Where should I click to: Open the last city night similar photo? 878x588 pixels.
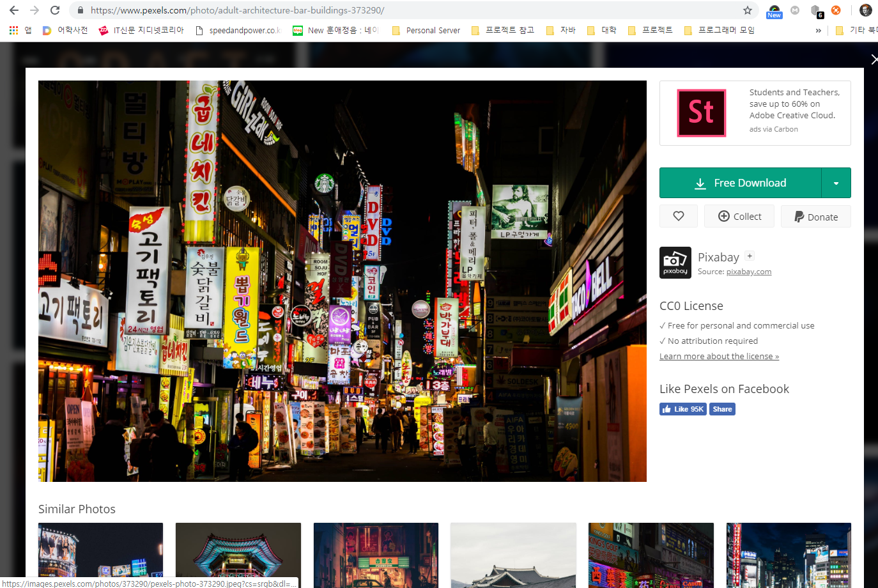tap(789, 555)
